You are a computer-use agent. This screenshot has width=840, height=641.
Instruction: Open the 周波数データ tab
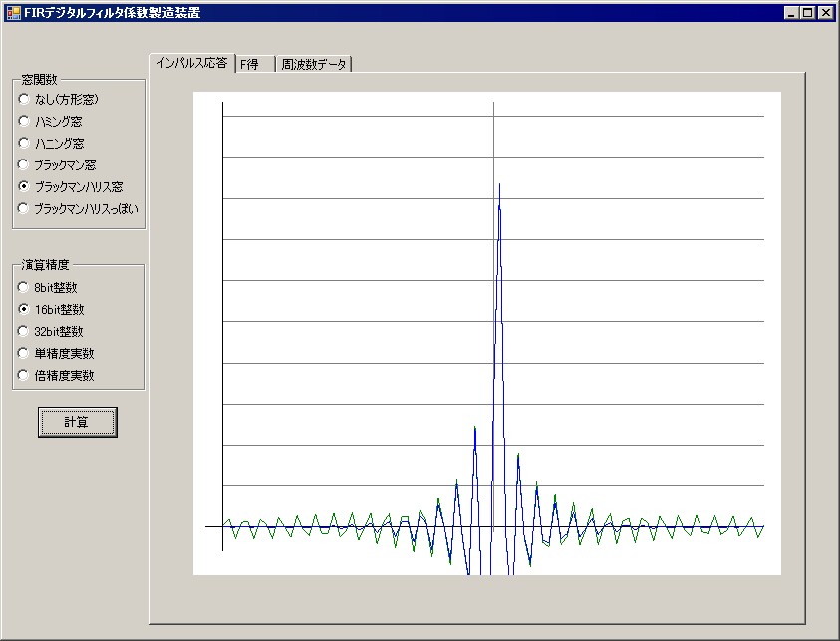coord(314,65)
